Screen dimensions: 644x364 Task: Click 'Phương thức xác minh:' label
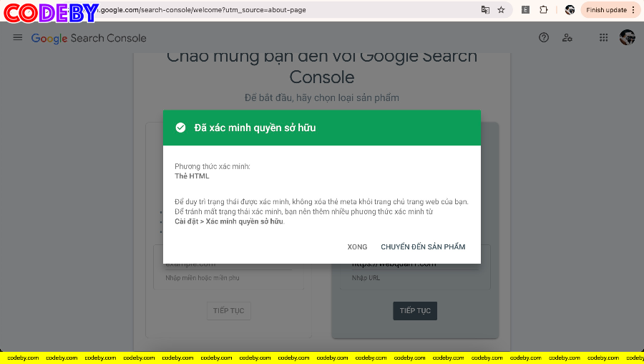tap(213, 166)
